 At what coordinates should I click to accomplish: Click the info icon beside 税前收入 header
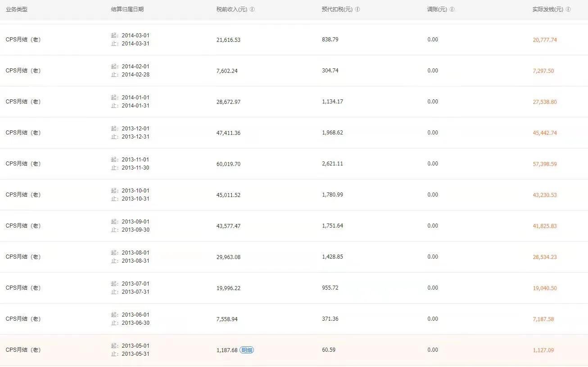click(253, 9)
